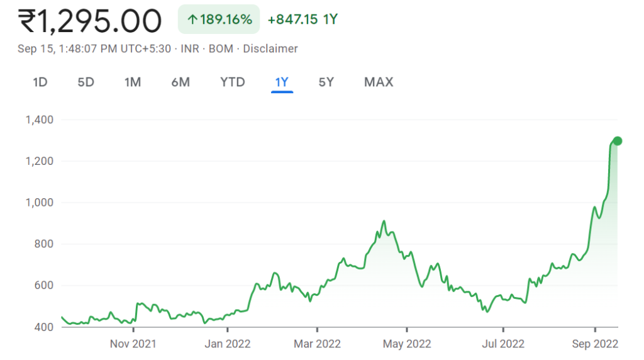This screenshot has height=360, width=644.
Task: Click the Nov 2021 axis label
Action: tap(133, 344)
